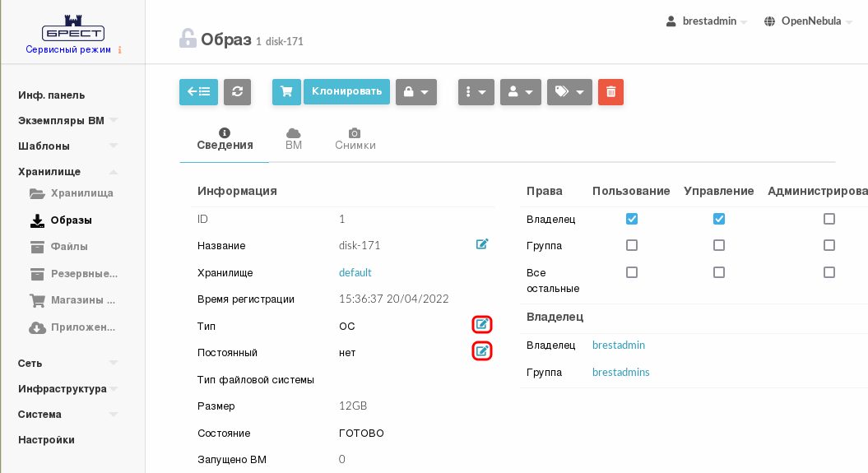Edit the Постоянный field value

pos(482,352)
